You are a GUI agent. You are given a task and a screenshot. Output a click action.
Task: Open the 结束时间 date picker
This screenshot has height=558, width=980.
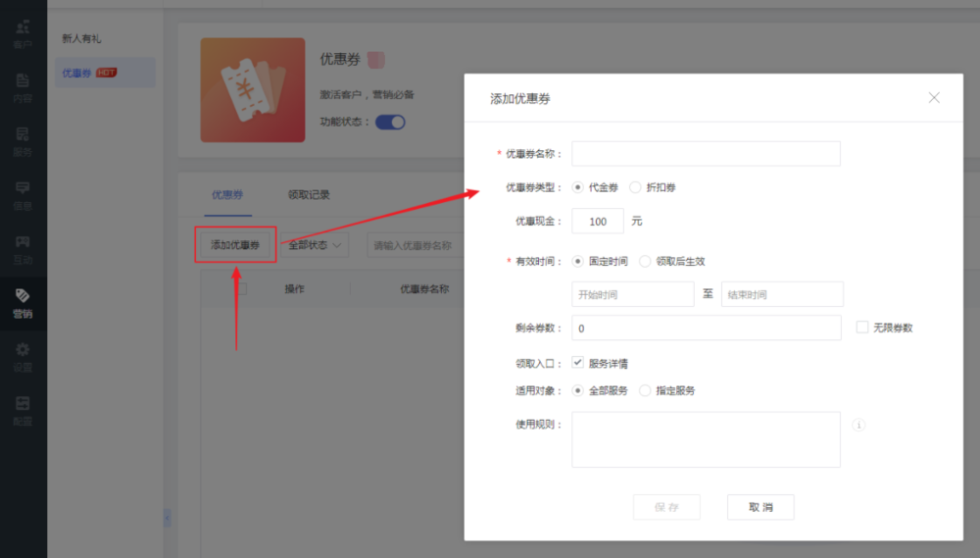pyautogui.click(x=781, y=294)
